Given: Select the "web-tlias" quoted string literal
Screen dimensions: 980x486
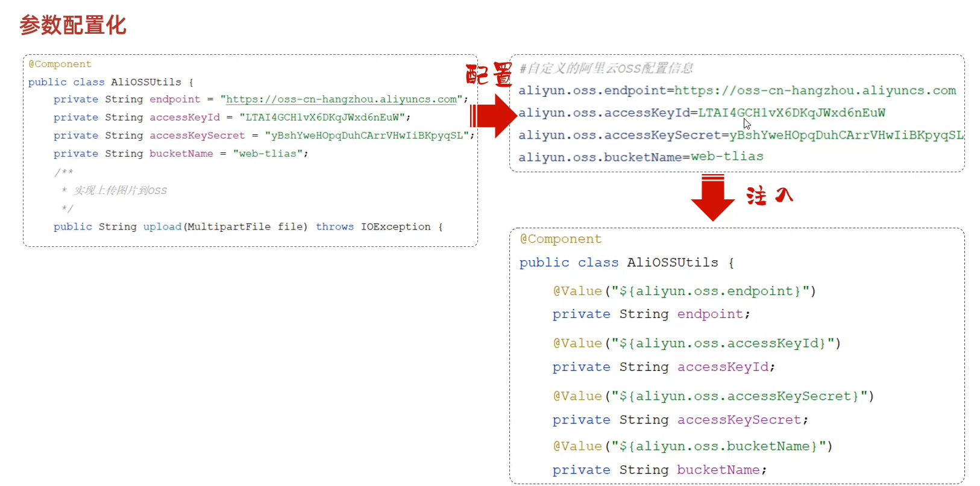Looking at the screenshot, I should 268,154.
